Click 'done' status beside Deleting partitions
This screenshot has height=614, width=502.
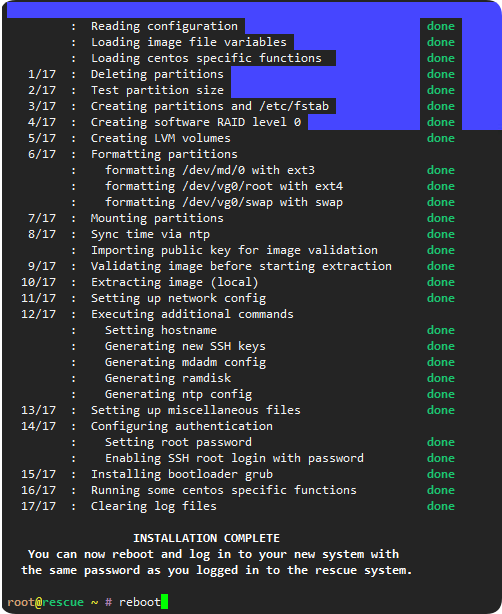click(441, 74)
